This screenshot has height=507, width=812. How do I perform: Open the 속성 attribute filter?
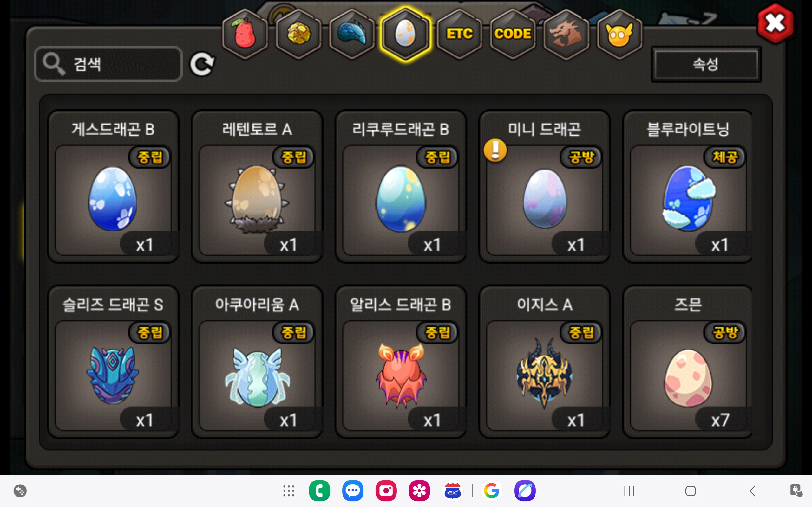(x=706, y=64)
